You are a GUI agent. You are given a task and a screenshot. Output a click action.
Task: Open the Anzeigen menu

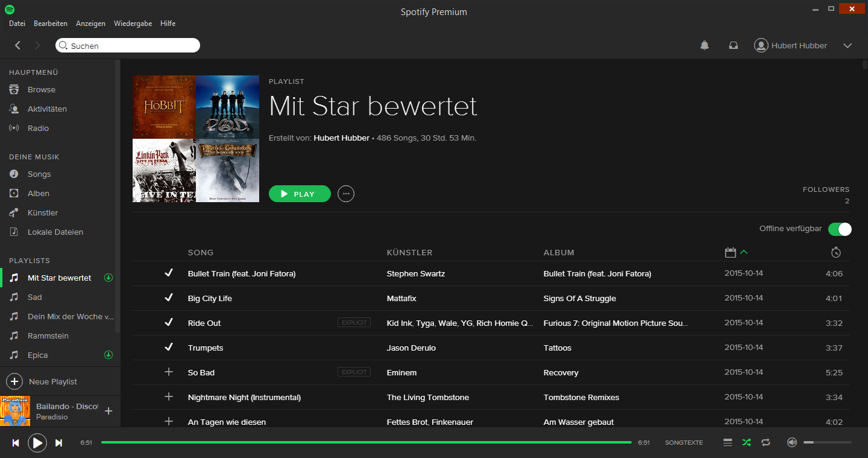click(x=90, y=24)
